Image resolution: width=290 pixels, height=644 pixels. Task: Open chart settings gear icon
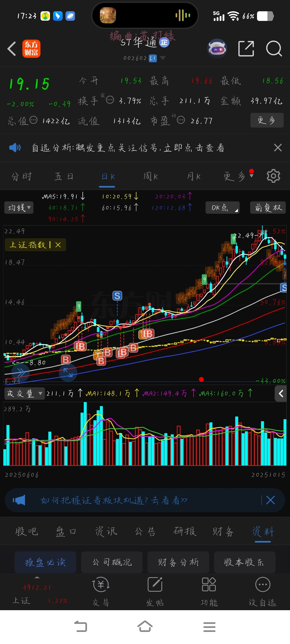(273, 176)
